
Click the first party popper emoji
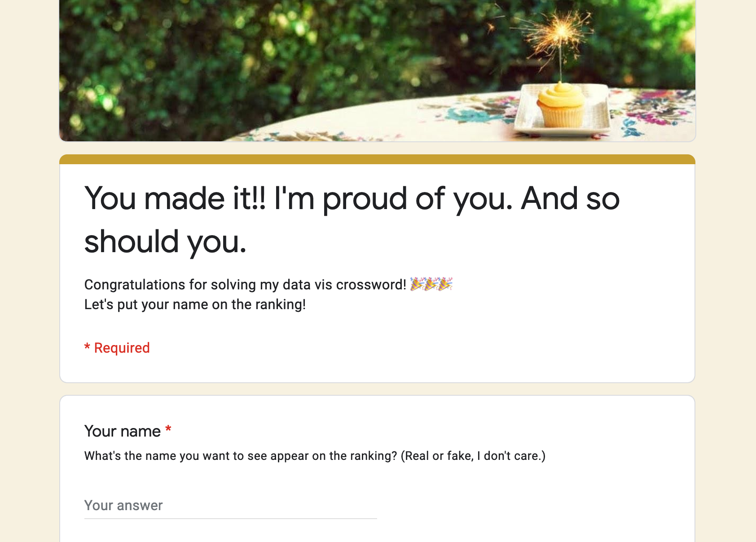(x=417, y=284)
